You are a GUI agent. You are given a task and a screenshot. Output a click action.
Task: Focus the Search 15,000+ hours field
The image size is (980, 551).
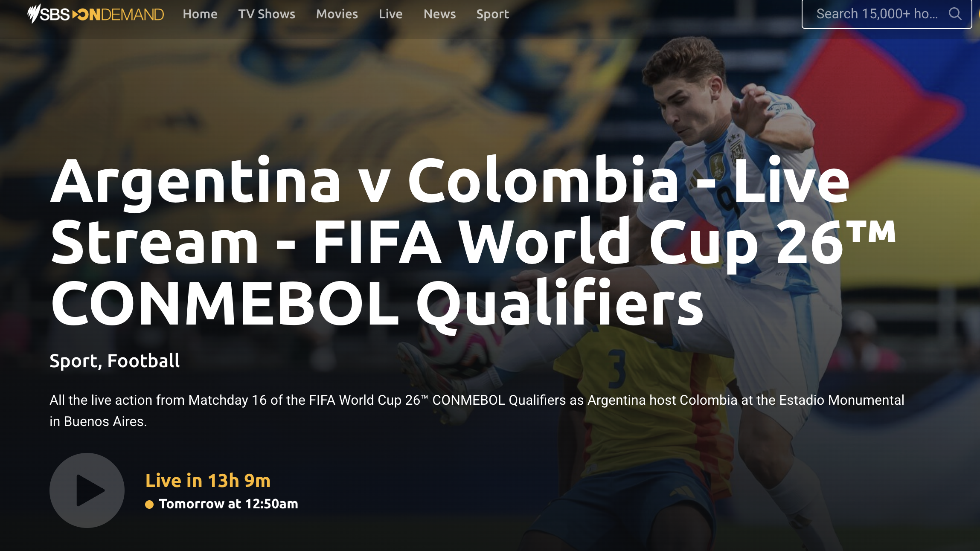887,14
